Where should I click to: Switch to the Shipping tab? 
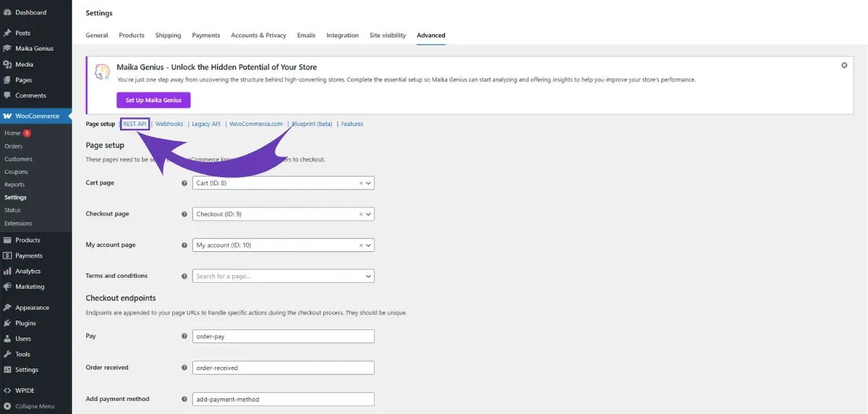tap(168, 35)
